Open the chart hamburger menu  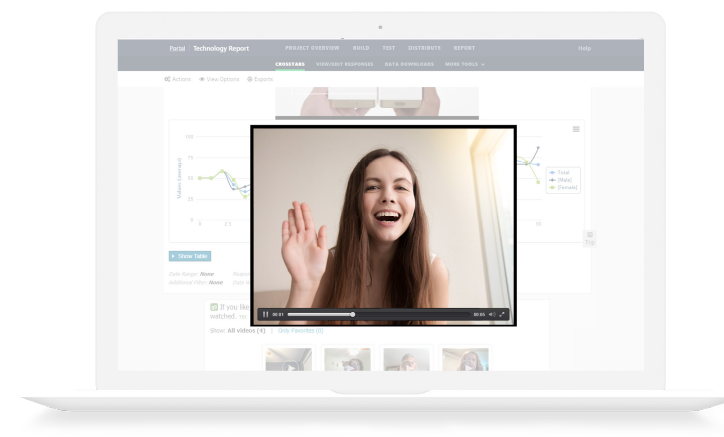pyautogui.click(x=576, y=129)
